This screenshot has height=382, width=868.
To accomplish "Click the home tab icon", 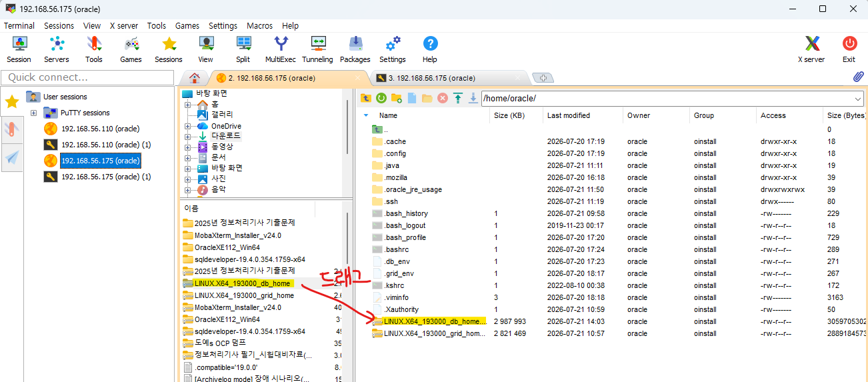I will (x=194, y=78).
